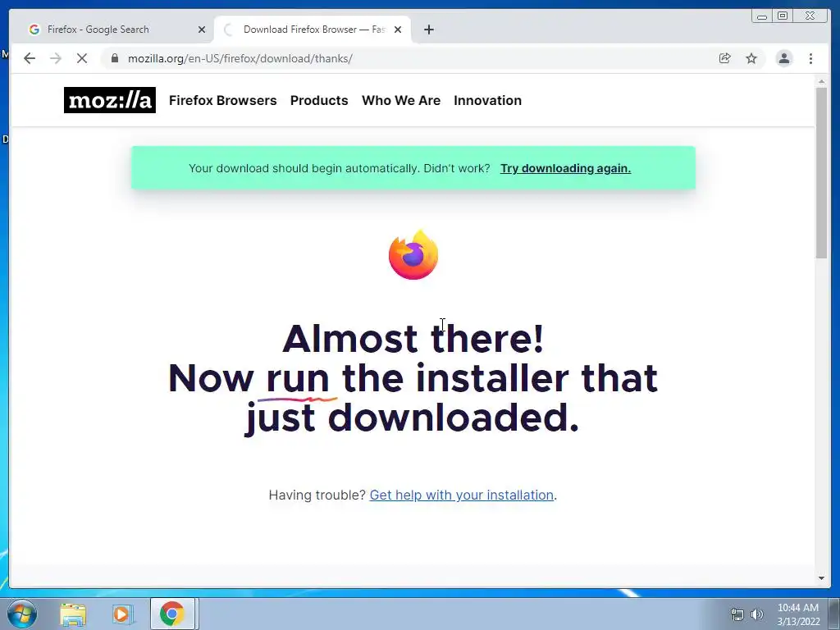The height and width of the screenshot is (630, 840).
Task: Click the Mozilla logo
Action: click(x=110, y=100)
